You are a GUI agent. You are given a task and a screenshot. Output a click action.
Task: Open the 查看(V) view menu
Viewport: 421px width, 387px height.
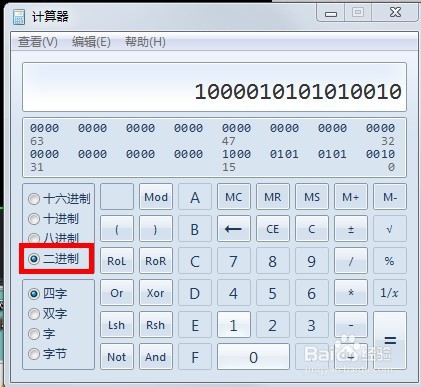(x=38, y=42)
